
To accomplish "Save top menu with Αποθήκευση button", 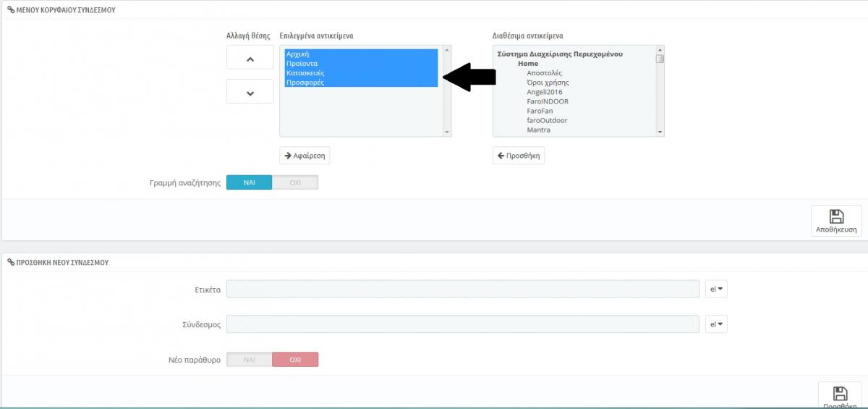I will [836, 220].
